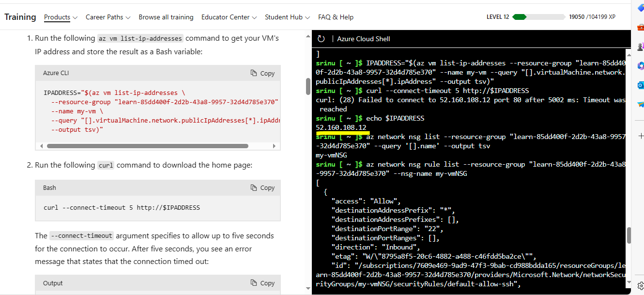The height and width of the screenshot is (295, 644).
Task: Expand the Products dropdown
Action: click(61, 17)
